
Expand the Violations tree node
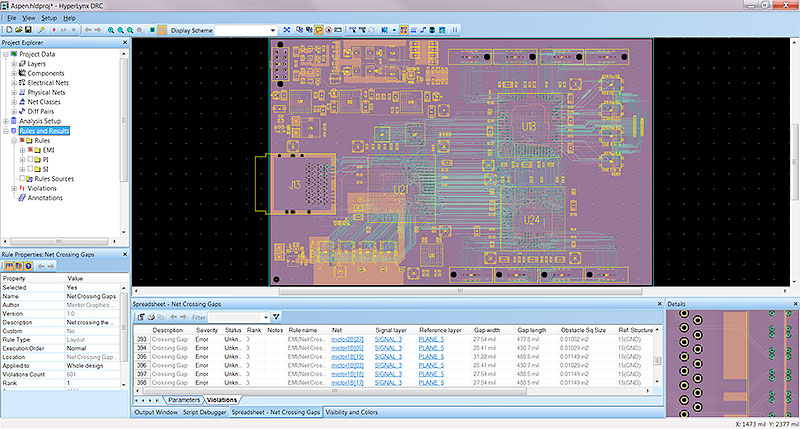click(x=14, y=188)
